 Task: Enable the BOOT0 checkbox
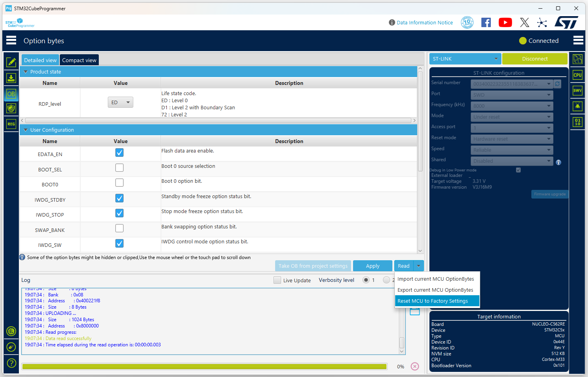pos(119,183)
